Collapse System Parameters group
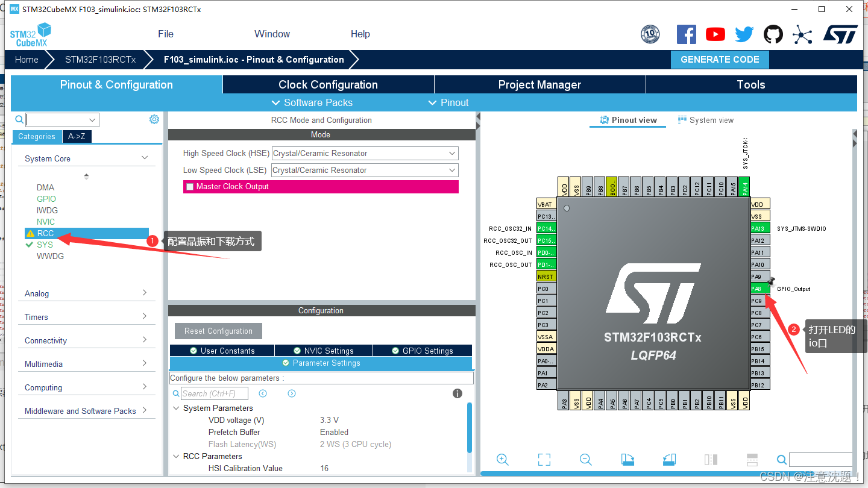 [177, 408]
